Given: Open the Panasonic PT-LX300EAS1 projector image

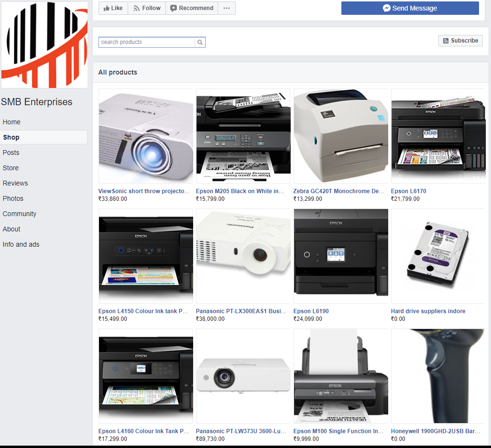Looking at the screenshot, I should [x=243, y=256].
